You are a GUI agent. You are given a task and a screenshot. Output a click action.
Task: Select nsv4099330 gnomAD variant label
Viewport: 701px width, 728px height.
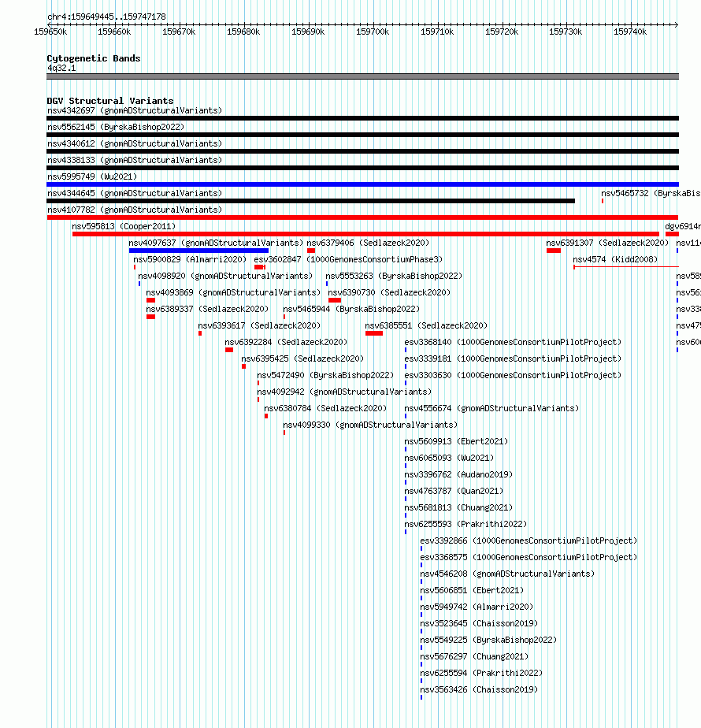(370, 425)
